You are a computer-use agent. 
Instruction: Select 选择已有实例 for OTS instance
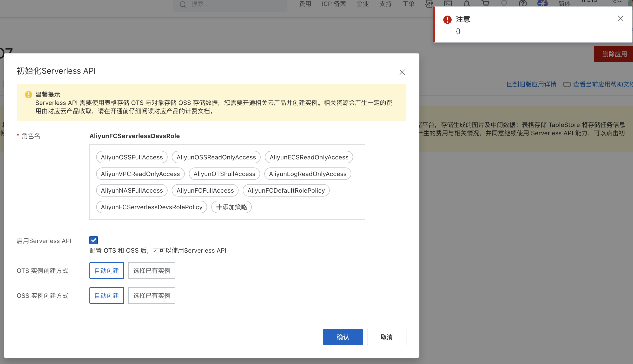pos(151,271)
